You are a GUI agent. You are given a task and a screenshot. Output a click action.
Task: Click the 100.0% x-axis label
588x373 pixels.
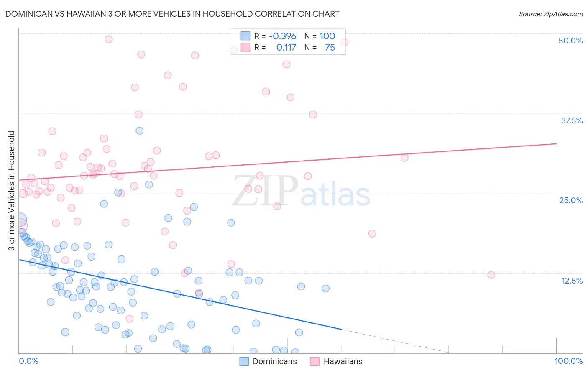[569, 361]
